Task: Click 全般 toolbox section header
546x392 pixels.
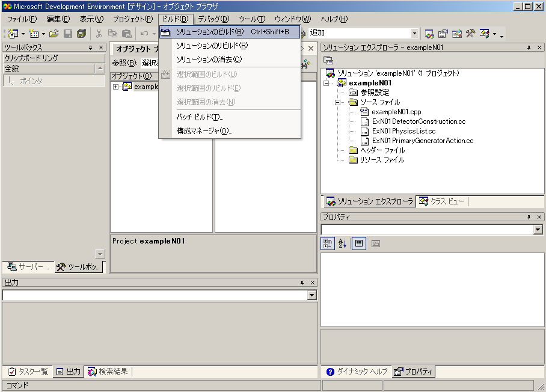Action: (x=49, y=69)
